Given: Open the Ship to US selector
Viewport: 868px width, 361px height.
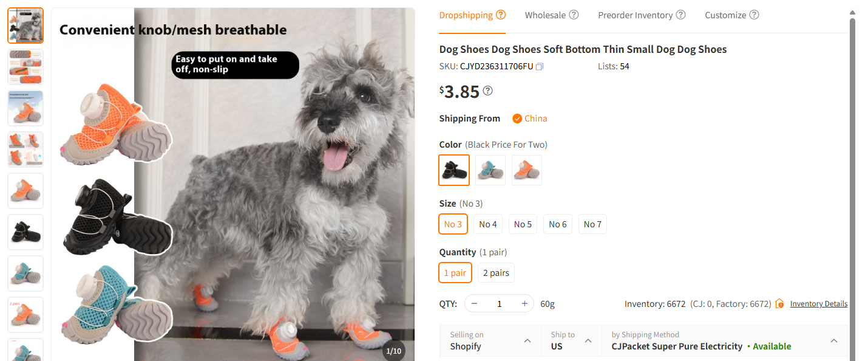Looking at the screenshot, I should [587, 340].
